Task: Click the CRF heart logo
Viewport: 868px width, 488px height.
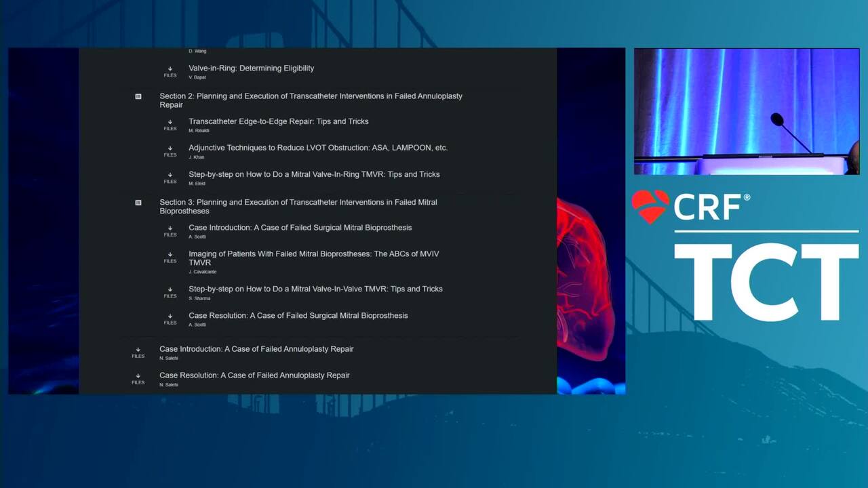Action: 650,207
